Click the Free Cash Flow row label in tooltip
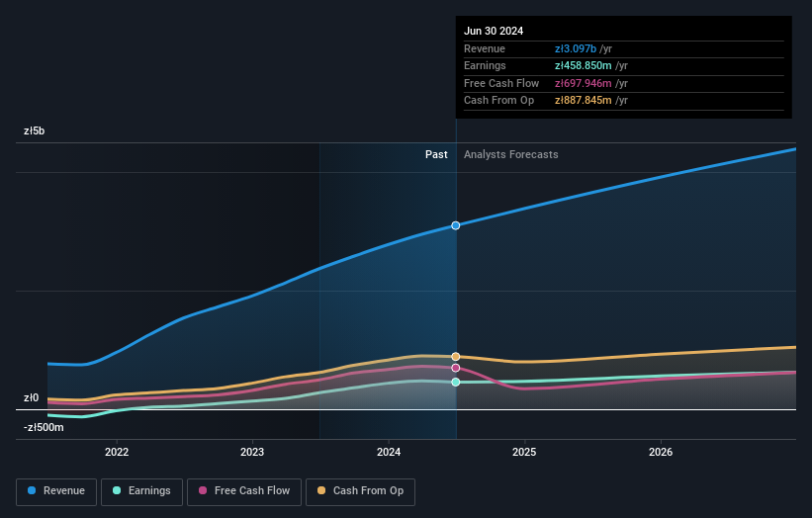This screenshot has width=812, height=518. point(501,83)
